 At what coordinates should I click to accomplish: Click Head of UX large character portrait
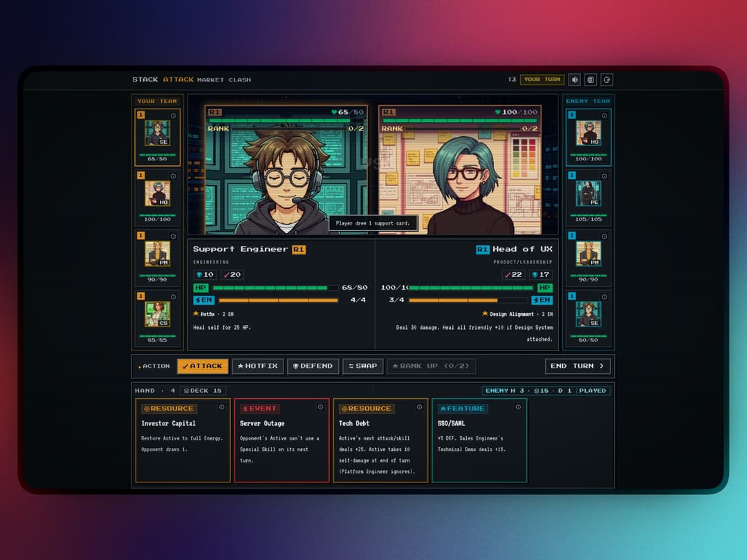460,170
